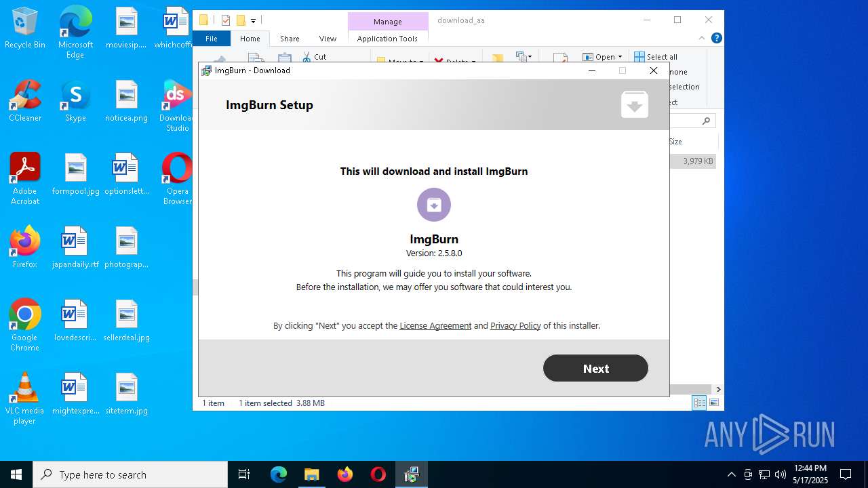Viewport: 868px width, 488px height.
Task: Select the japandaily.rtf desktop file
Action: (75, 247)
